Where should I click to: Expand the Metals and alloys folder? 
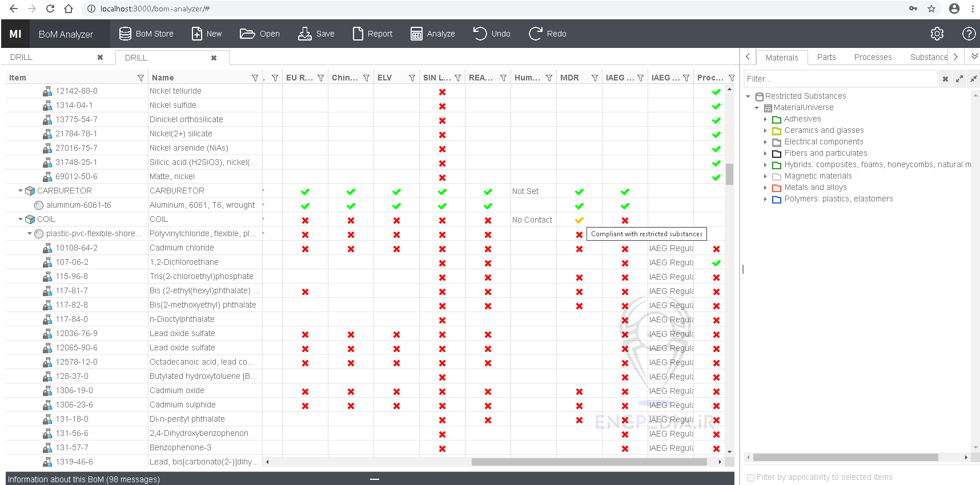[765, 187]
